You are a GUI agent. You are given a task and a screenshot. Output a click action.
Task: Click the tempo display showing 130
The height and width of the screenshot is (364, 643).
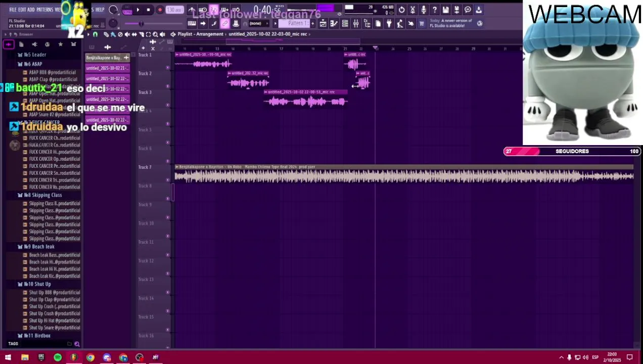click(x=174, y=10)
